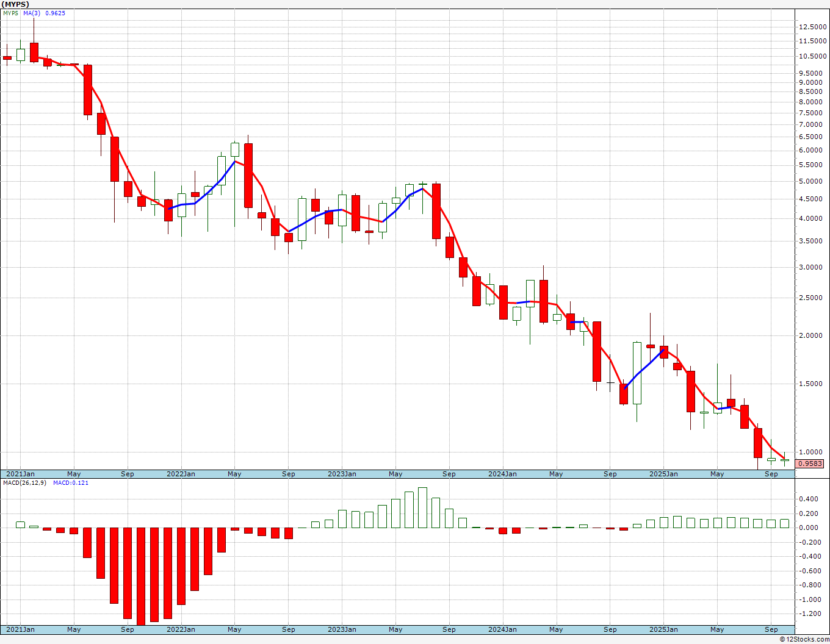Click 2021Jan on the price chart date axis
Viewport: 830px width, 644px height.
click(x=20, y=474)
